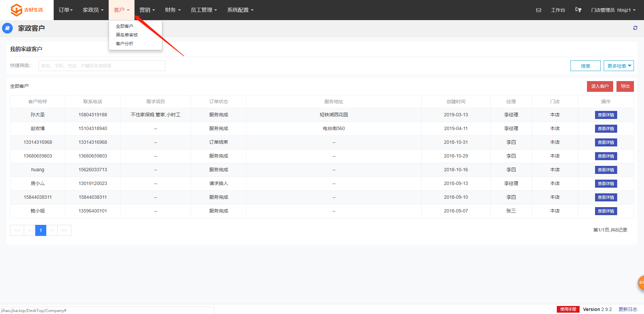The image size is (644, 314).
Task: Open the 财务 dropdown menu
Action: 173,10
